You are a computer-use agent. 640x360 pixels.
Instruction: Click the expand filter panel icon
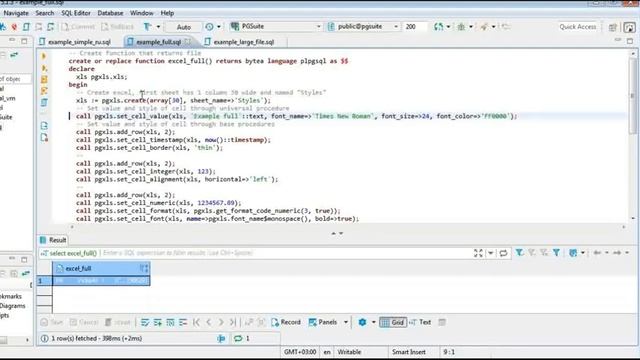(x=478, y=253)
